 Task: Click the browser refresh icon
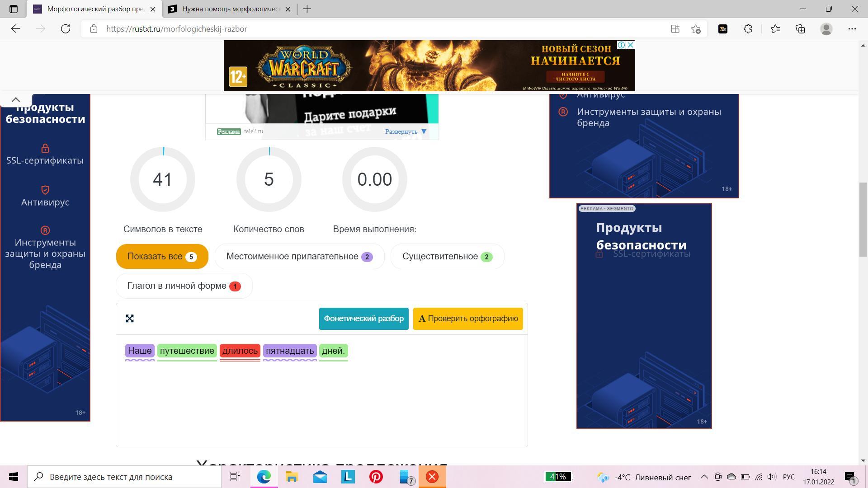[66, 29]
